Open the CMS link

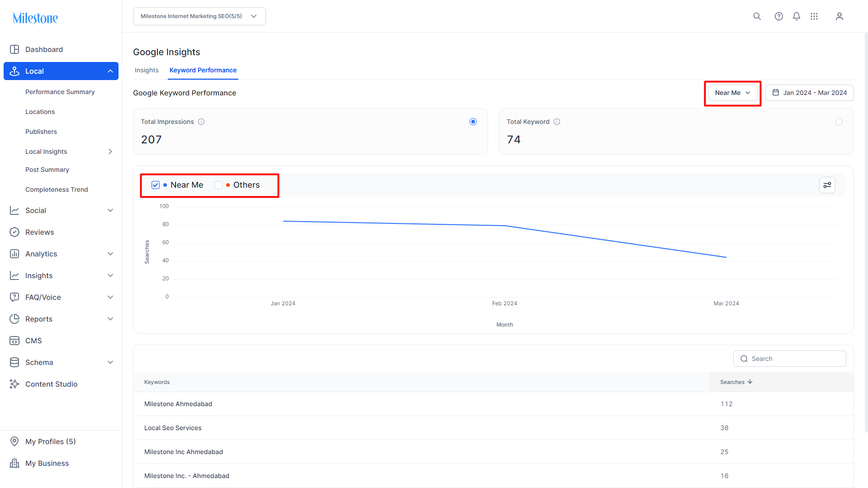coord(33,341)
